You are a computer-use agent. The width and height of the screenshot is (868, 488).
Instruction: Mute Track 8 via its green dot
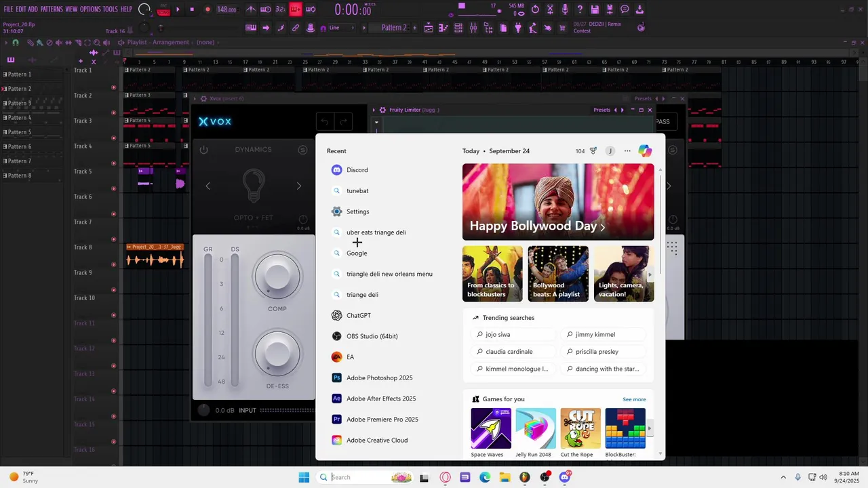coord(113,264)
